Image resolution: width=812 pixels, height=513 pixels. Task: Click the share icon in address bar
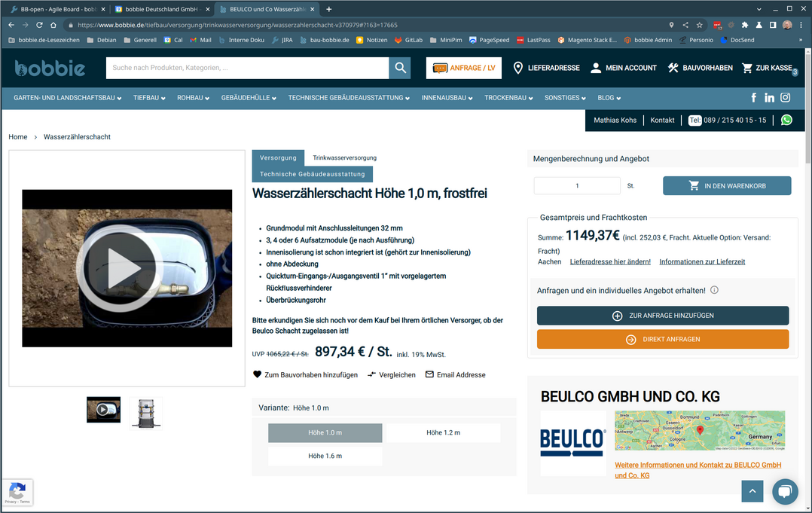(685, 25)
